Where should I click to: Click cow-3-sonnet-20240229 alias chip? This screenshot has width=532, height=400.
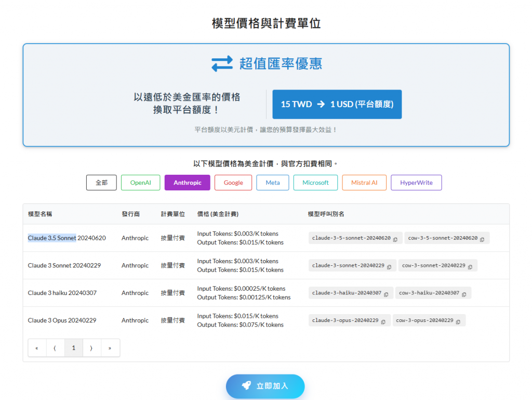click(x=438, y=265)
